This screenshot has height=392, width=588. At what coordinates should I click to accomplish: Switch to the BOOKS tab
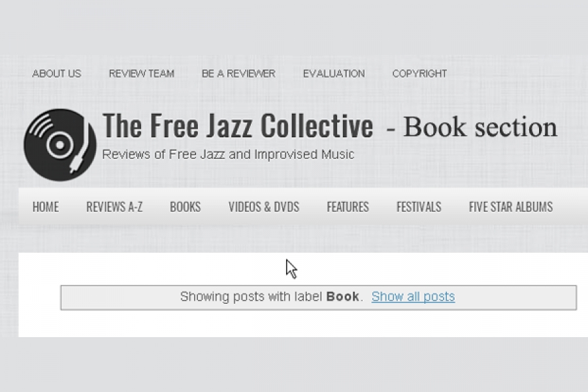[x=186, y=206]
